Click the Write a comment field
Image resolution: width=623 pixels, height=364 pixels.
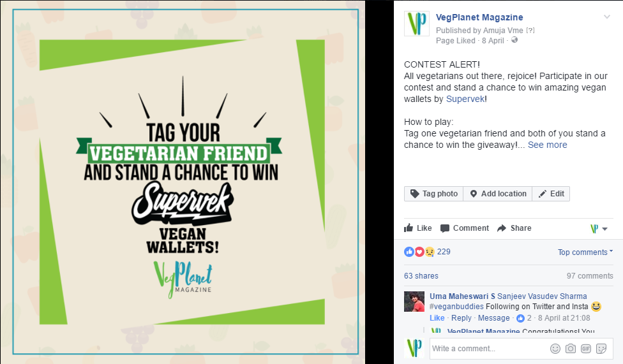tap(489, 349)
